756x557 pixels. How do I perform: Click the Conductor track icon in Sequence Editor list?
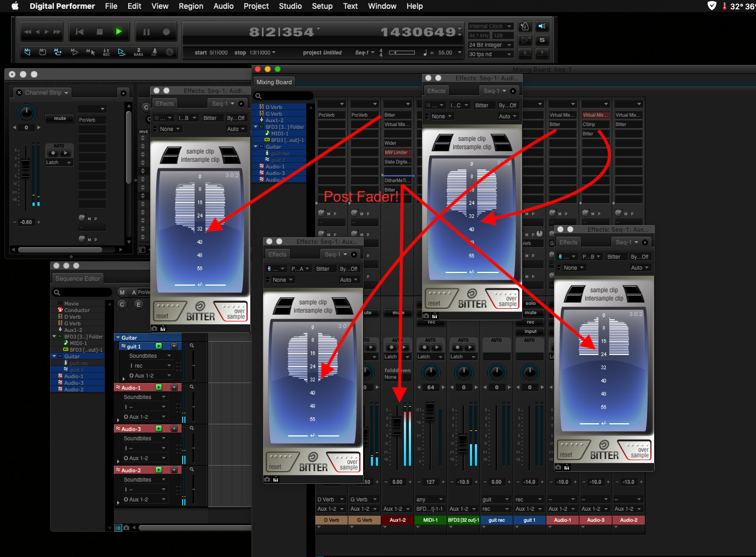(x=60, y=310)
